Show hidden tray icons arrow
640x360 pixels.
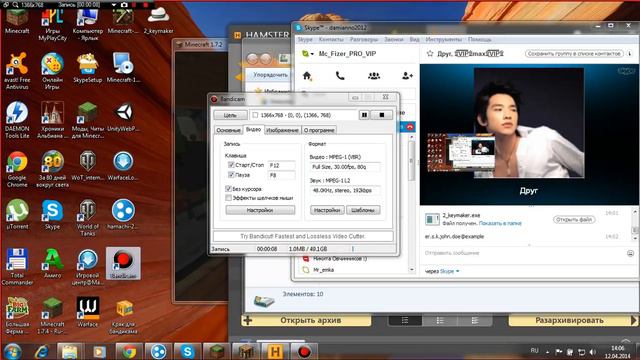click(547, 351)
